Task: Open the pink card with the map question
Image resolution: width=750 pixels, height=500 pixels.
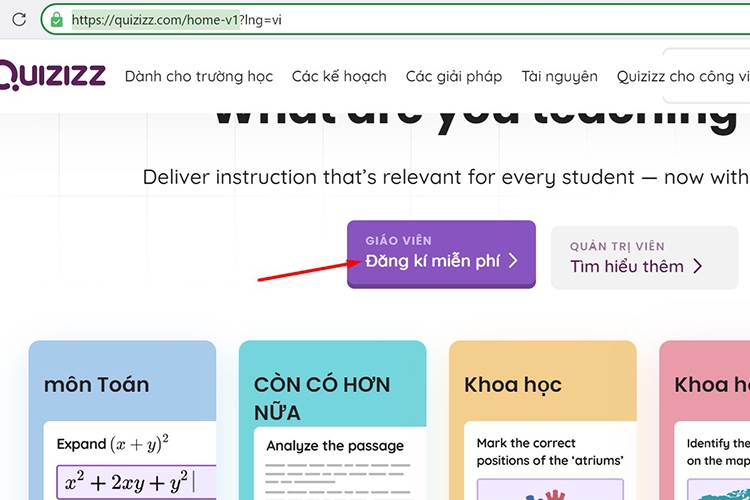Action: (x=705, y=420)
